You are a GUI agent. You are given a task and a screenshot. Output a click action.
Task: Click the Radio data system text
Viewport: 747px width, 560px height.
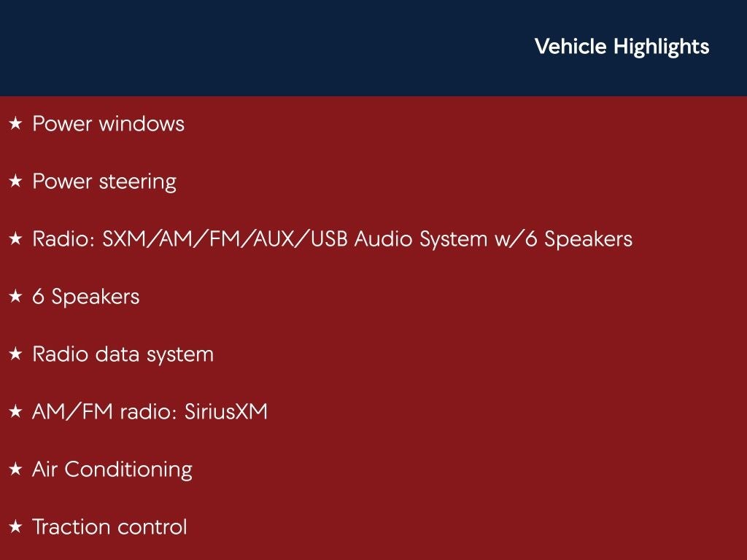point(123,354)
